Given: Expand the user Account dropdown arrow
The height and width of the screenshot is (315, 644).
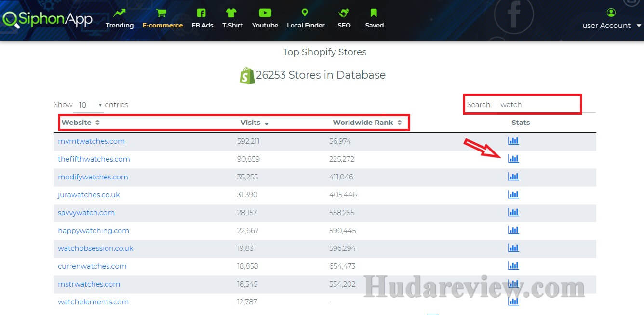Looking at the screenshot, I should click(639, 26).
